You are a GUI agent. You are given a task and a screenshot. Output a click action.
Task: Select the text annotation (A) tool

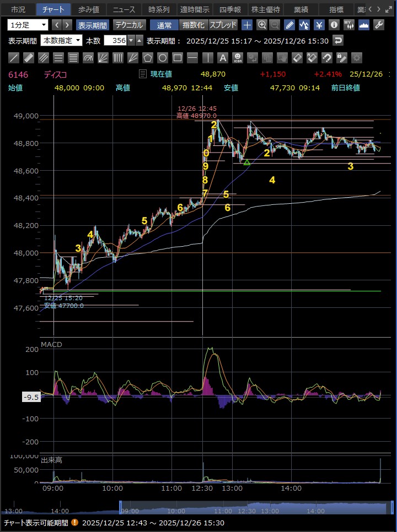[x=223, y=58]
